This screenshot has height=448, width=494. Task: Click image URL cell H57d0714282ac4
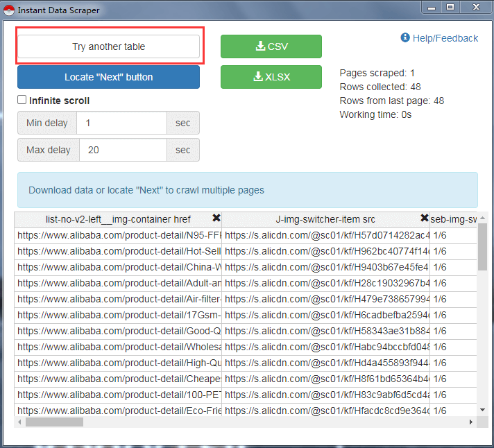(326, 236)
